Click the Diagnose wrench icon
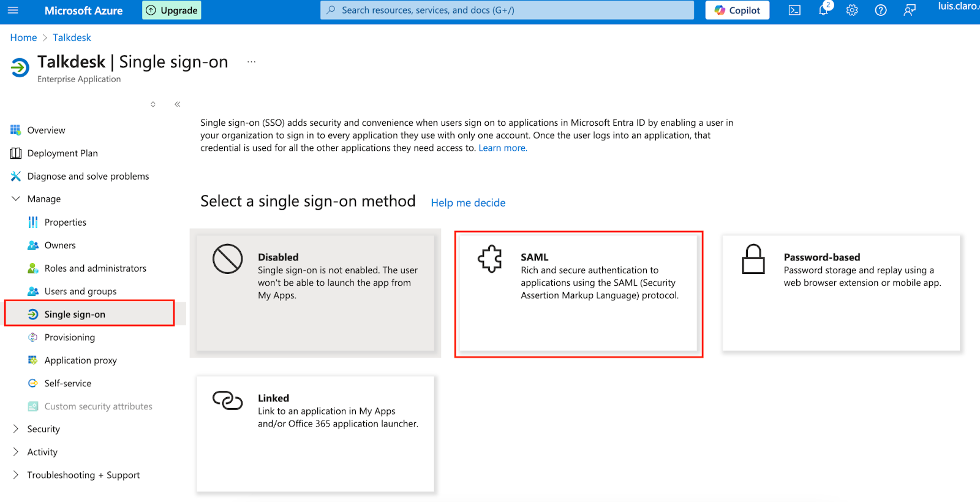 pyautogui.click(x=15, y=176)
